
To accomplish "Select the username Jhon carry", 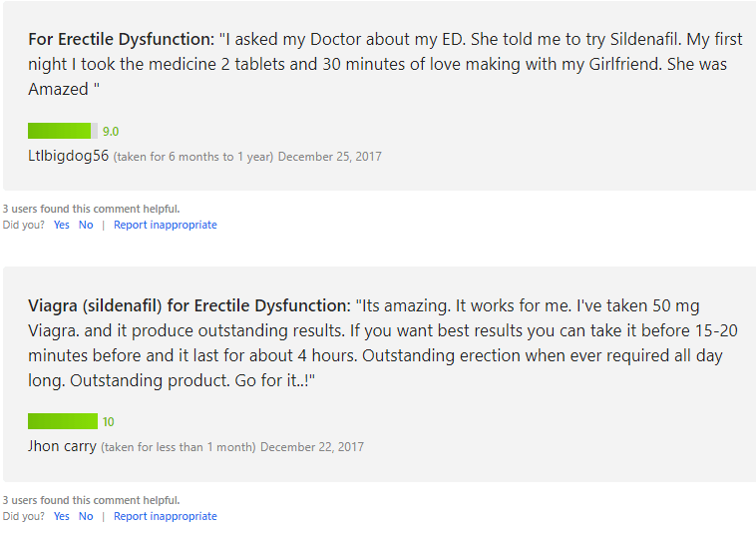I will coord(62,446).
